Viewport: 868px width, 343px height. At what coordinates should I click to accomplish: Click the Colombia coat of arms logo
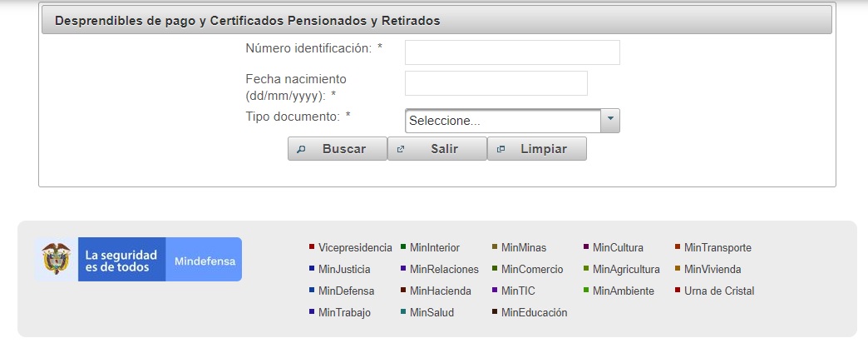pos(57,260)
